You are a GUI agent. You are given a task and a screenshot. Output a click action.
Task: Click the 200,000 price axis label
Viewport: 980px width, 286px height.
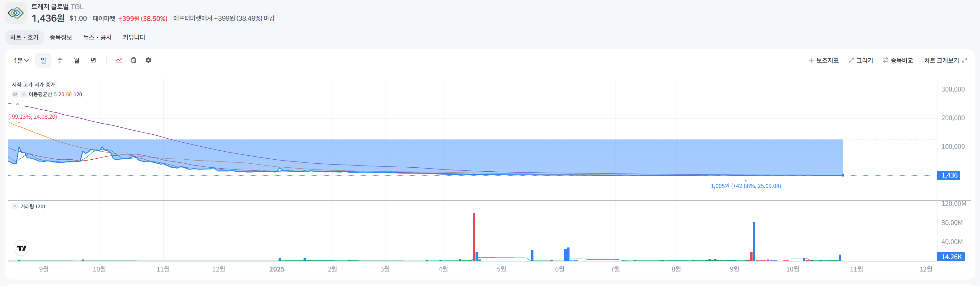(x=953, y=118)
